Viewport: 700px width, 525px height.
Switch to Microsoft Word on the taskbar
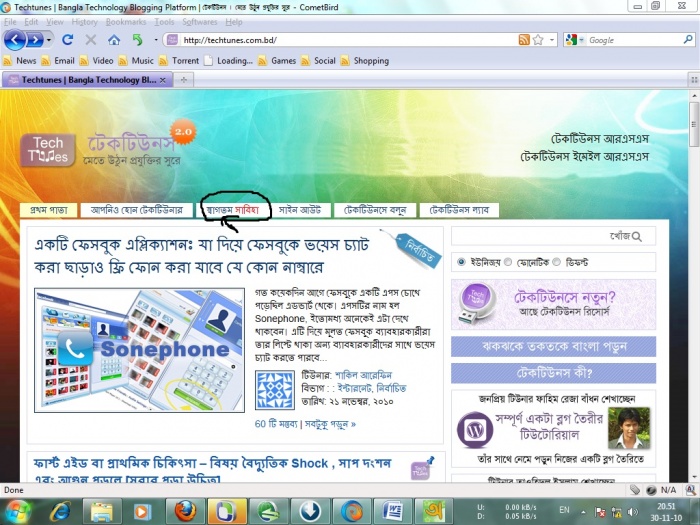coord(393,512)
